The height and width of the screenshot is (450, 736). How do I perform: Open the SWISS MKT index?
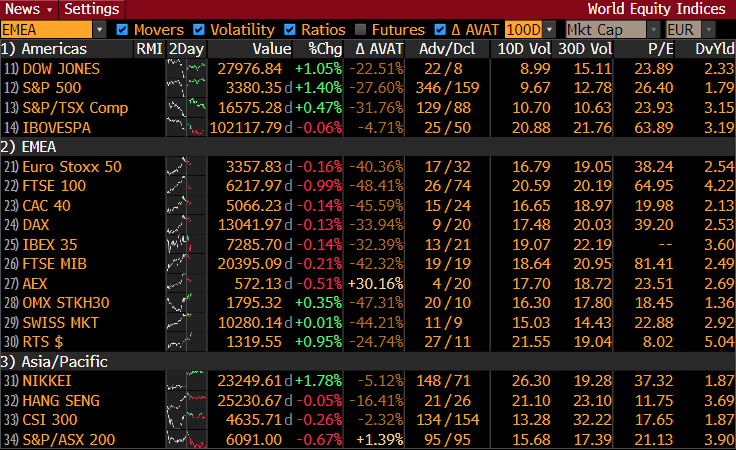[61, 323]
